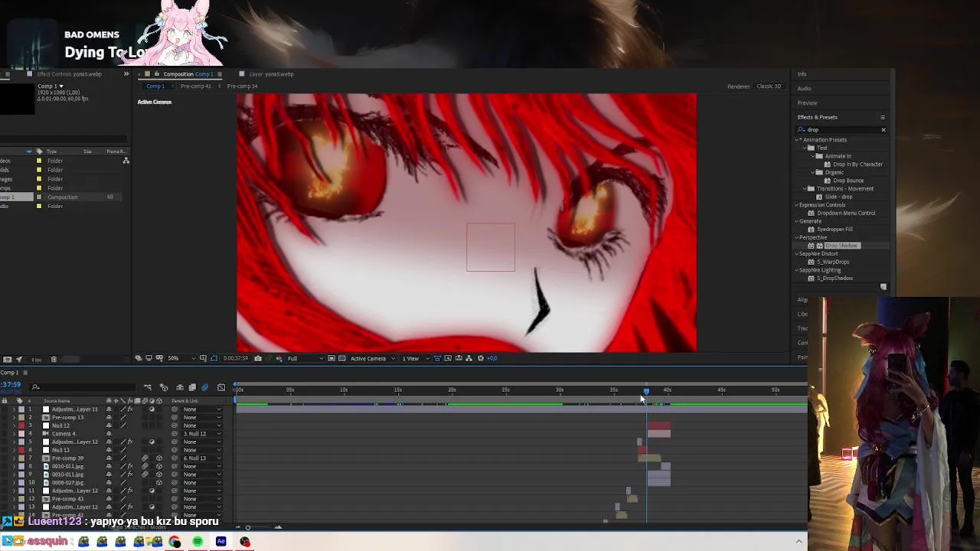This screenshot has width=980, height=551.
Task: Switch to the Layer yona5.webp tab
Action: click(271, 74)
